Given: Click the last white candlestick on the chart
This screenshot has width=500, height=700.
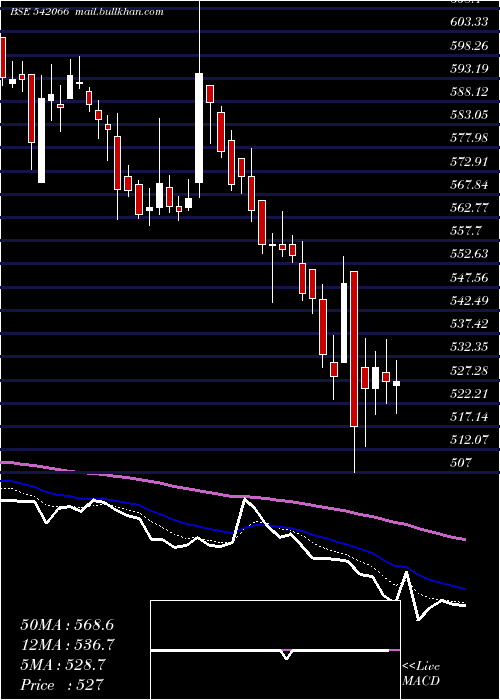Looking at the screenshot, I should (396, 383).
